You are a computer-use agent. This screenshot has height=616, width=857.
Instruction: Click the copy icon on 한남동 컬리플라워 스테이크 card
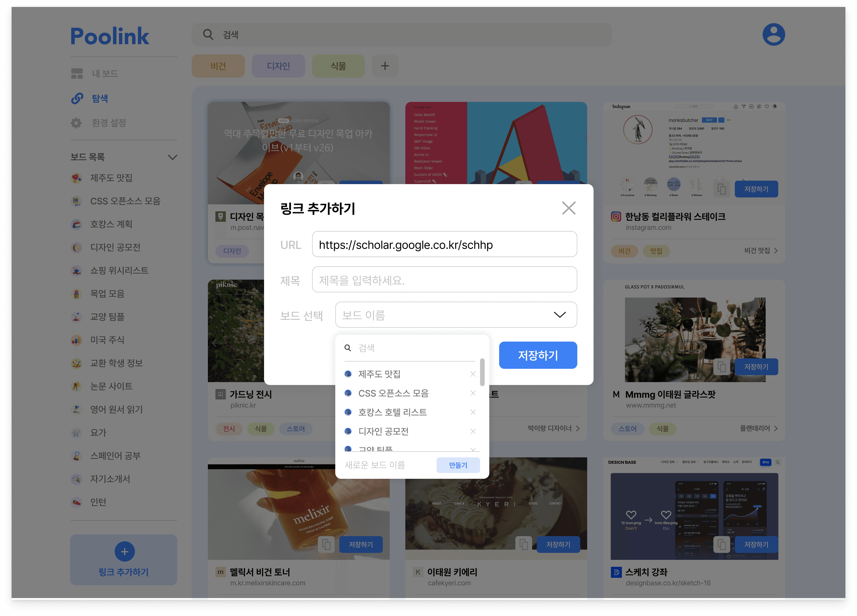(x=721, y=189)
